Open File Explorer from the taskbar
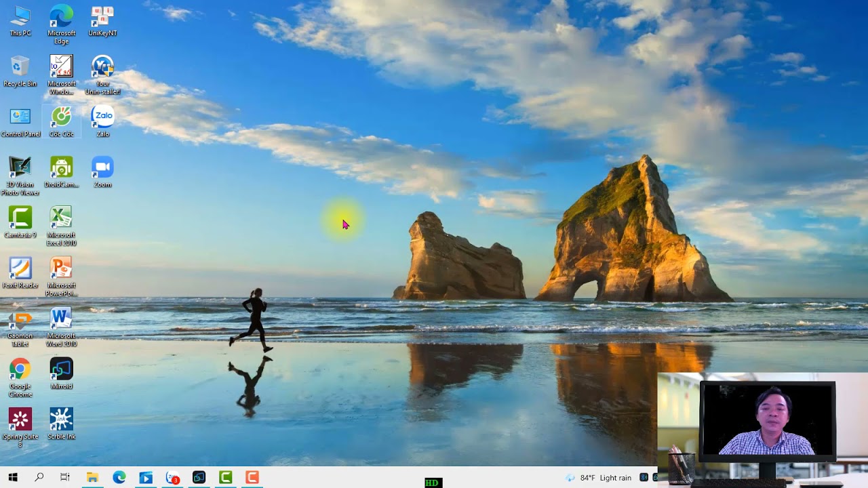Viewport: 868px width, 488px height. (92, 478)
